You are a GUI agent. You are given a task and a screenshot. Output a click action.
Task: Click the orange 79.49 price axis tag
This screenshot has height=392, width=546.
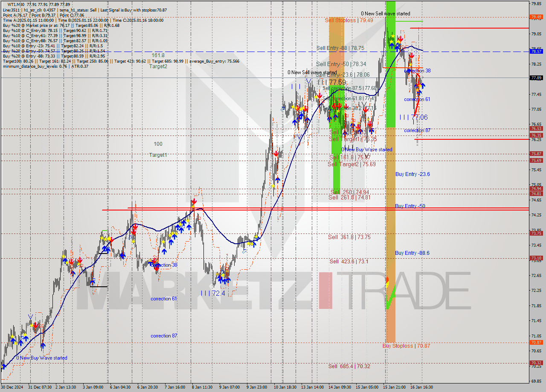click(x=536, y=17)
